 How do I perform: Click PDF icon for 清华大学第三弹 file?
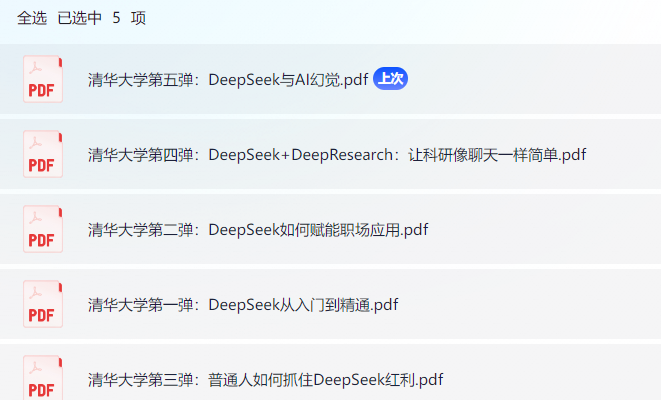(x=43, y=378)
